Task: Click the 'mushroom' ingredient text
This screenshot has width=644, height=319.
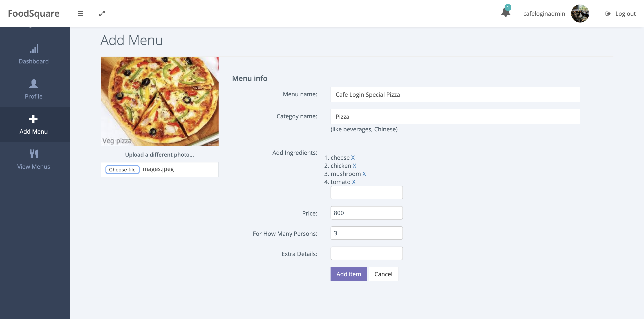Action: pyautogui.click(x=346, y=174)
